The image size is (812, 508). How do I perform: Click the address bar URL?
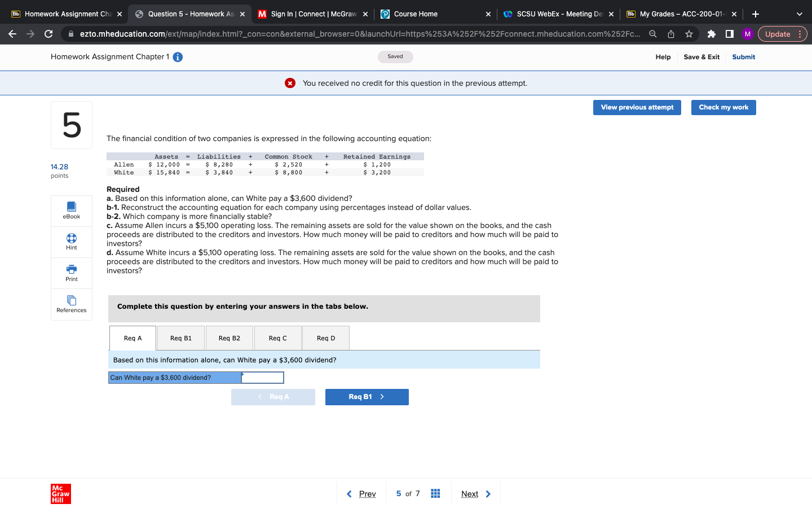coord(360,34)
